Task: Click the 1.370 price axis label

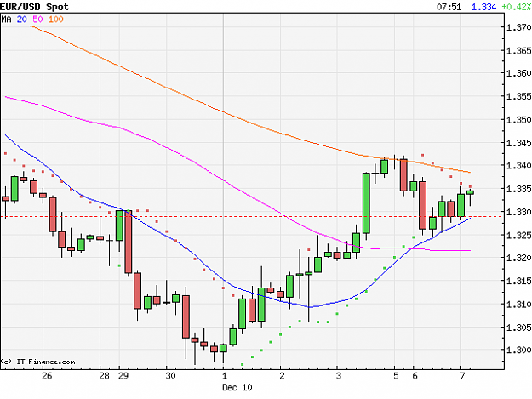Action: pyautogui.click(x=518, y=27)
